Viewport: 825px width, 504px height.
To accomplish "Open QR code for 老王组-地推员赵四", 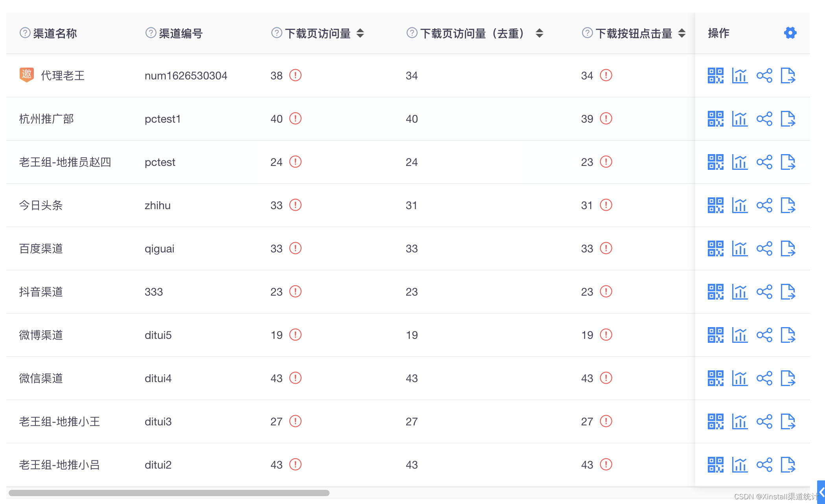I will pyautogui.click(x=715, y=162).
